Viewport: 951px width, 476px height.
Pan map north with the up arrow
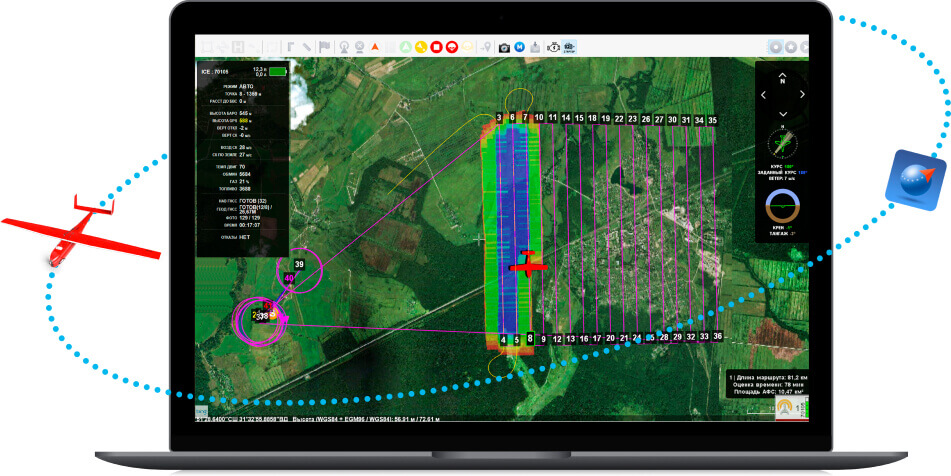(x=782, y=76)
